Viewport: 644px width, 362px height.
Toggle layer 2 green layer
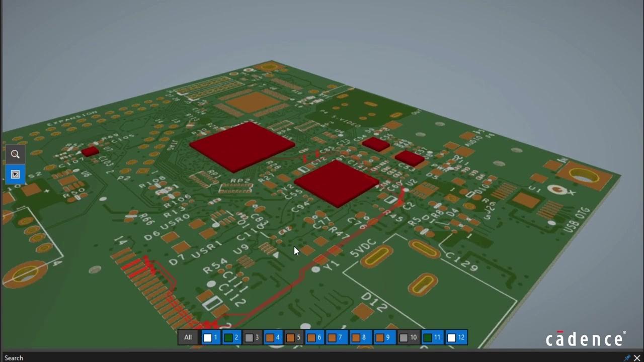(x=231, y=337)
